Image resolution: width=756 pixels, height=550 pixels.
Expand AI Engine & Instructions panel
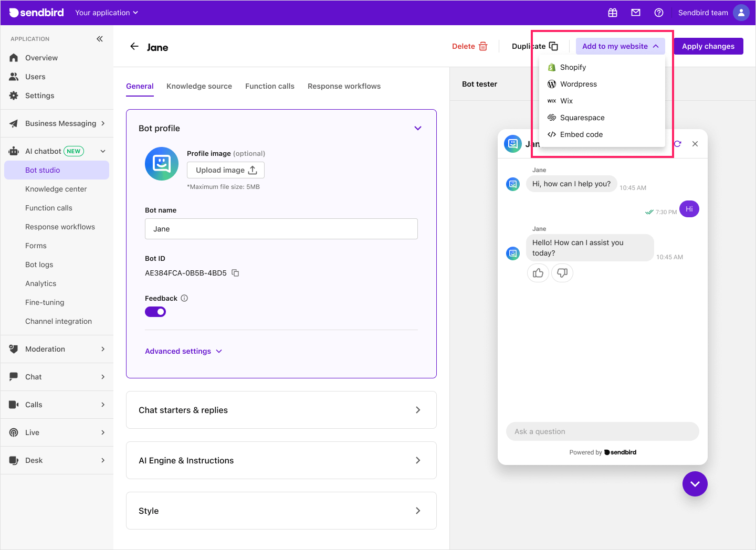pos(281,460)
